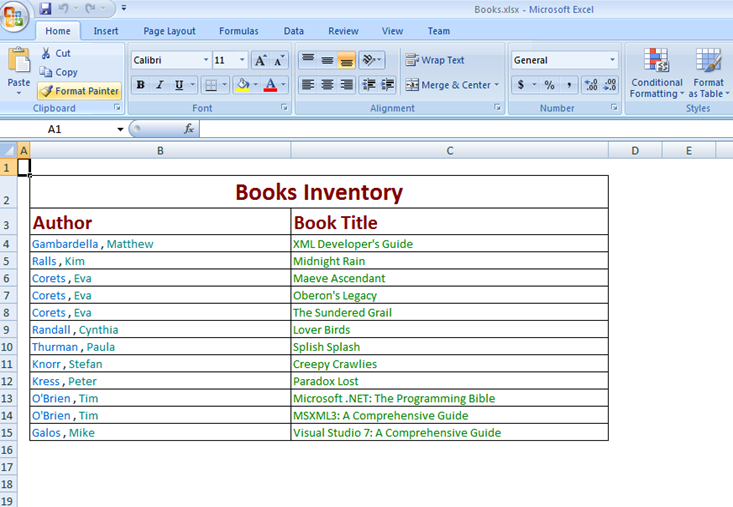Click inside the Name Box showing A1
The height and width of the screenshot is (507, 733).
[56, 129]
